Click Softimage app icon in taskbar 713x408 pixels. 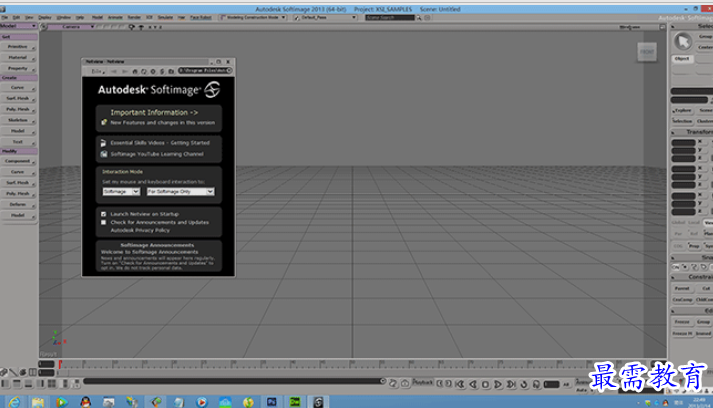(318, 402)
